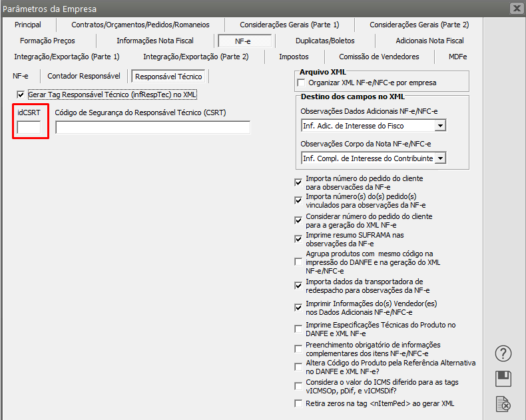Enable Organizar XML NF-e/NFC-e por empresa
The height and width of the screenshot is (420, 526).
click(301, 83)
